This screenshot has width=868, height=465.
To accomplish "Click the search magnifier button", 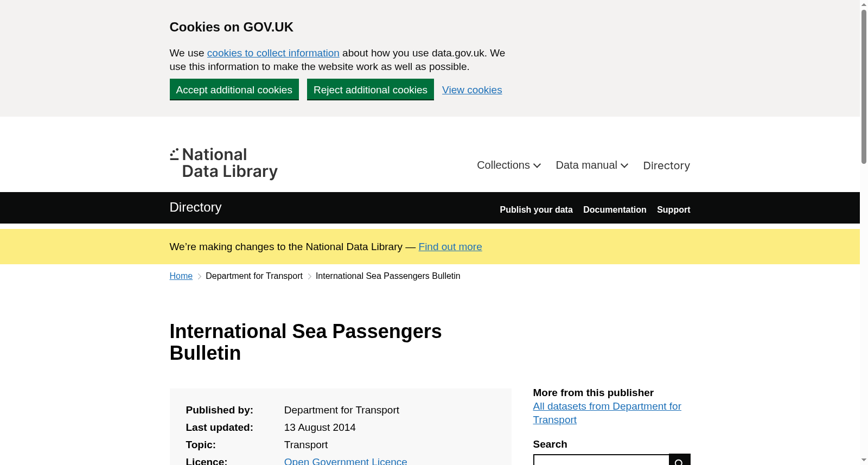I will (x=680, y=460).
